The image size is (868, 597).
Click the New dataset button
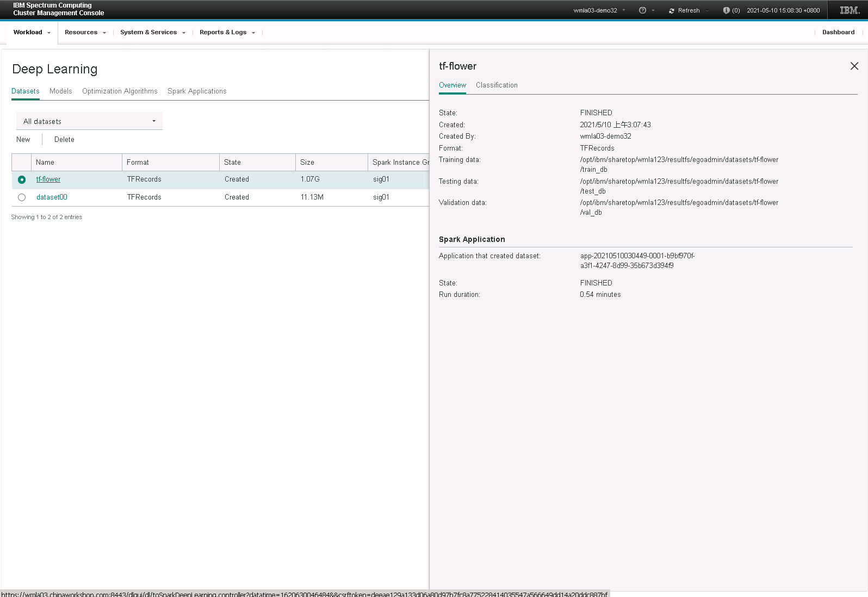[23, 140]
